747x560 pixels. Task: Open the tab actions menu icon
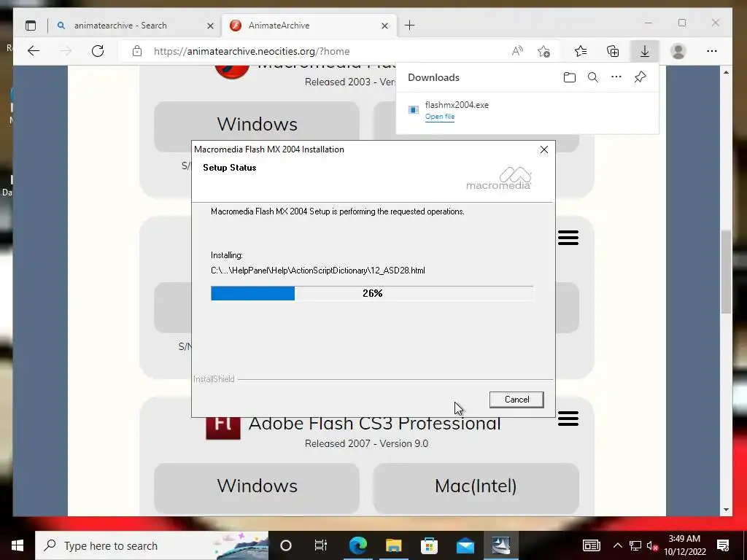tap(31, 26)
